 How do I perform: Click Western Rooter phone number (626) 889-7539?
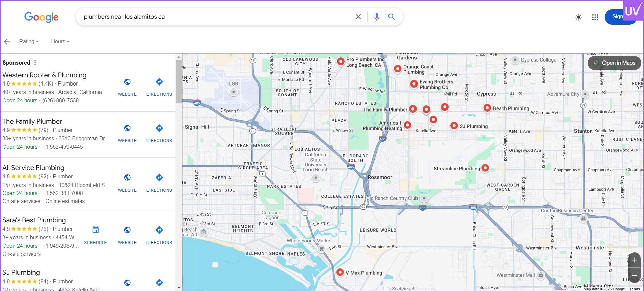click(60, 100)
